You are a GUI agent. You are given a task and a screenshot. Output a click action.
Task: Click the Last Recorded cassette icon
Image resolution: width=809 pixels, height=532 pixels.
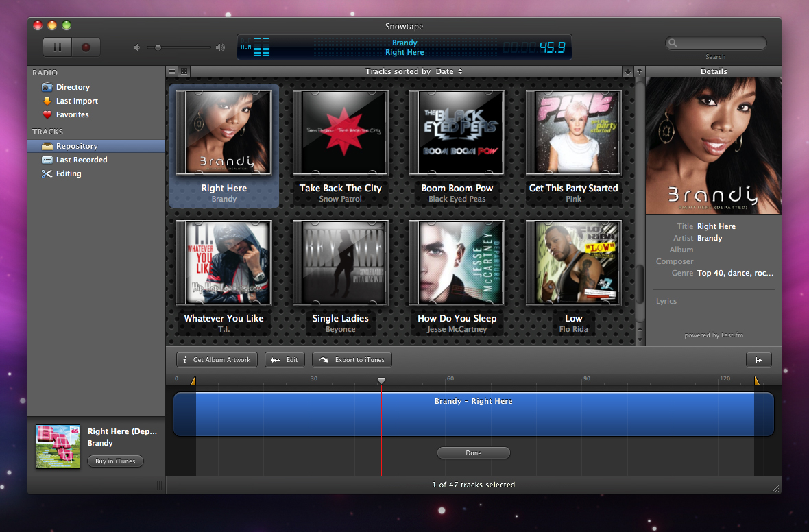[47, 160]
